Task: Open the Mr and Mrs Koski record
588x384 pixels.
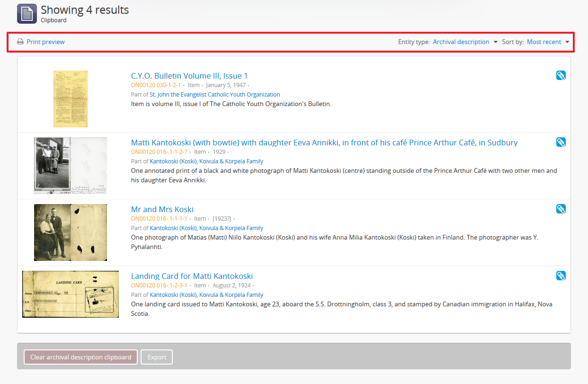Action: [162, 209]
